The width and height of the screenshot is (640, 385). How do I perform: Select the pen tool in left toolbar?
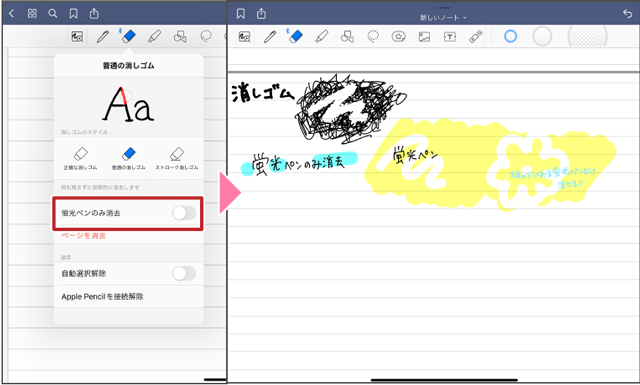102,37
